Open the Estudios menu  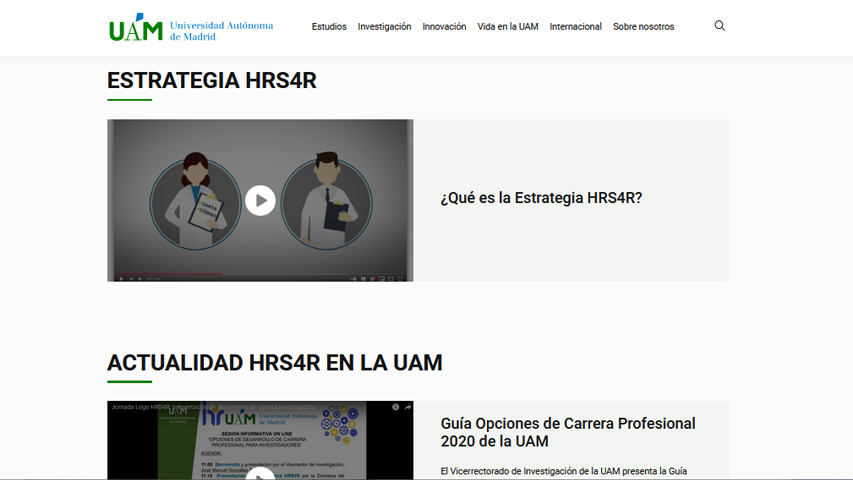329,27
